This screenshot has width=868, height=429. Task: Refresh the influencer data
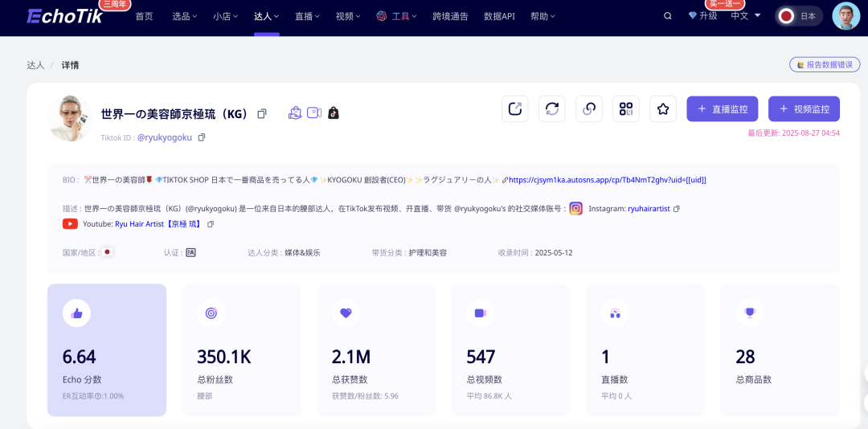[552, 108]
